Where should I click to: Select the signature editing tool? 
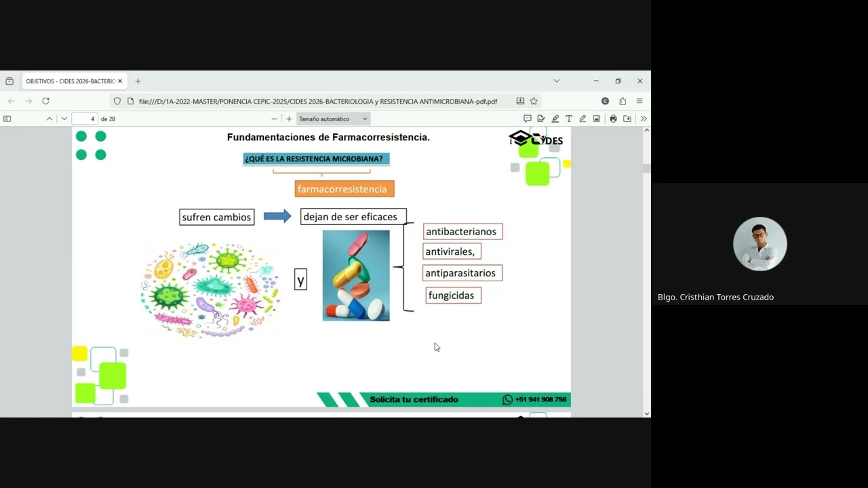pyautogui.click(x=541, y=119)
